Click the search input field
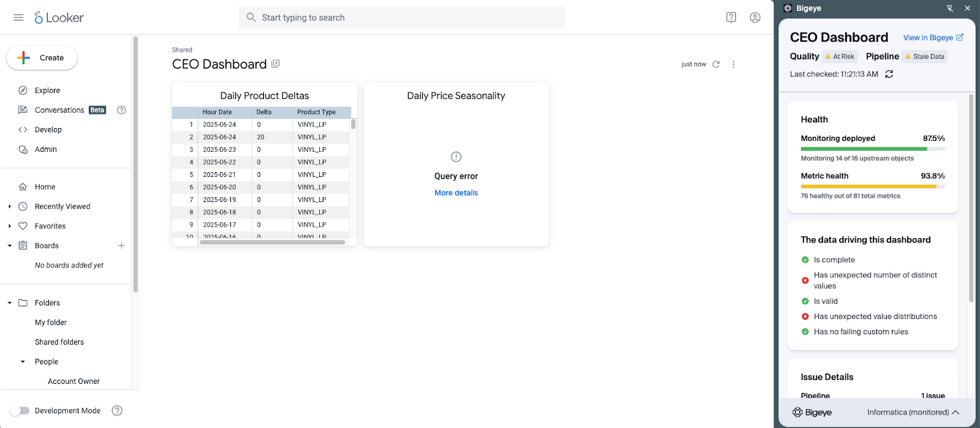This screenshot has height=428, width=980. pos(402,18)
